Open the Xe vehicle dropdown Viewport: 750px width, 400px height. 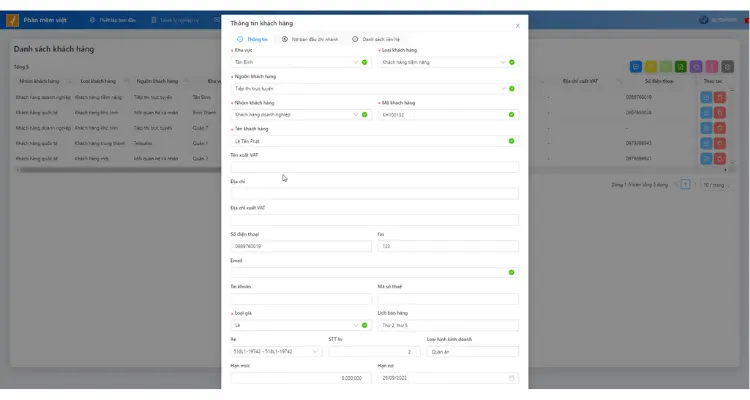pos(276,352)
